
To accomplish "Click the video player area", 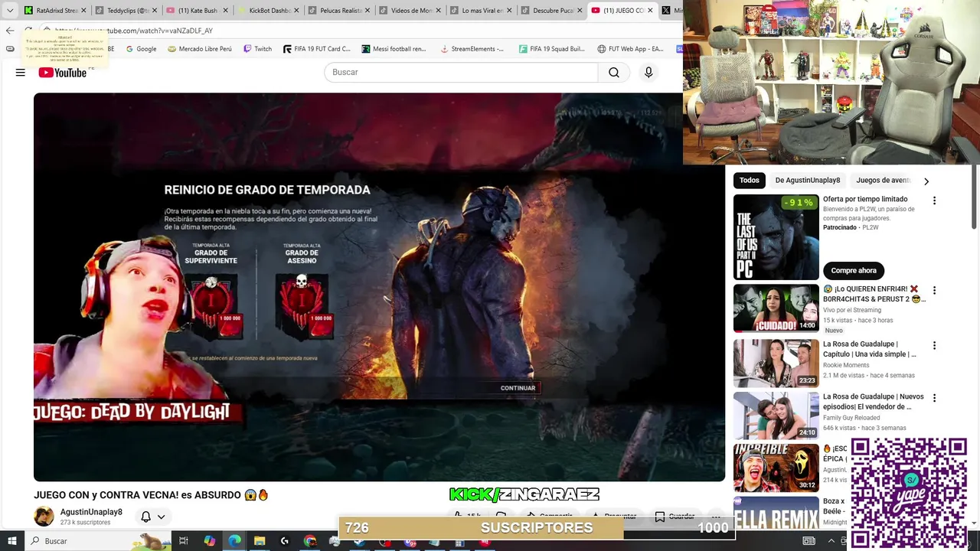I will point(379,287).
